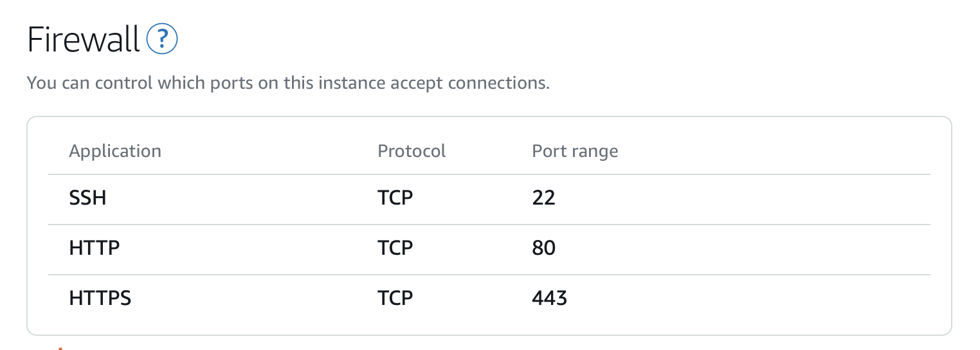Click the orange icon below the firewall table
This screenshot has width=980, height=350.
[59, 347]
